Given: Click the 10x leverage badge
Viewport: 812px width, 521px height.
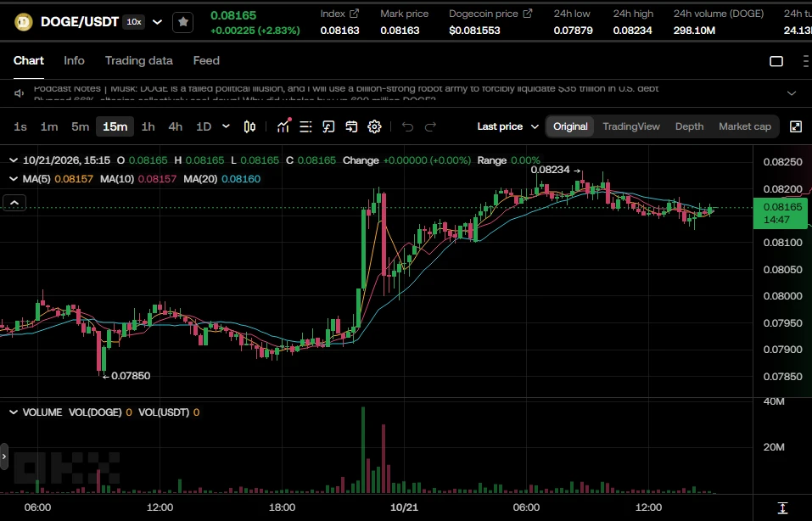Looking at the screenshot, I should (134, 22).
